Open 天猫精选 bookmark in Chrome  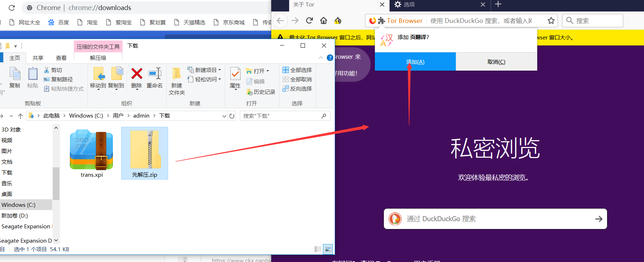pyautogui.click(x=190, y=22)
